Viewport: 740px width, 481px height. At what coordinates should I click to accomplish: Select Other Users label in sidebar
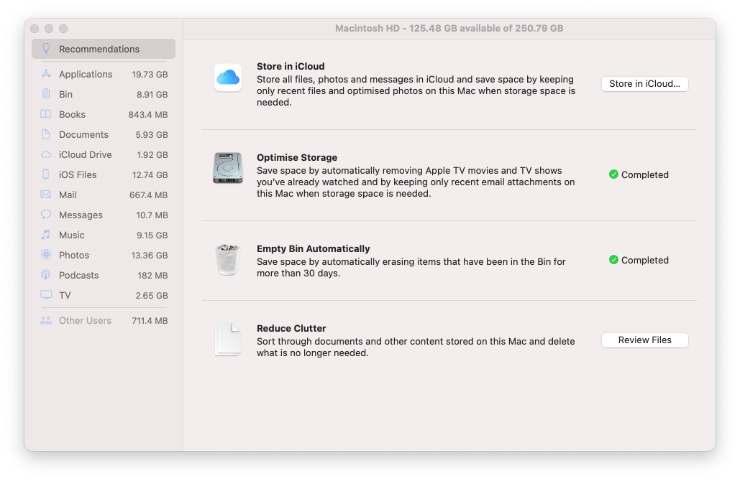pyautogui.click(x=85, y=321)
